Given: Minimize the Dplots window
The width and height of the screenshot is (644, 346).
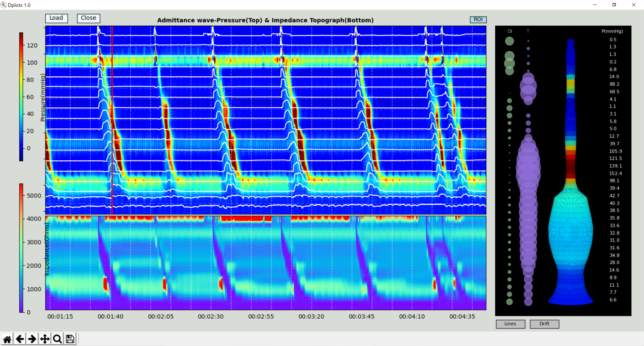Looking at the screenshot, I should 595,5.
